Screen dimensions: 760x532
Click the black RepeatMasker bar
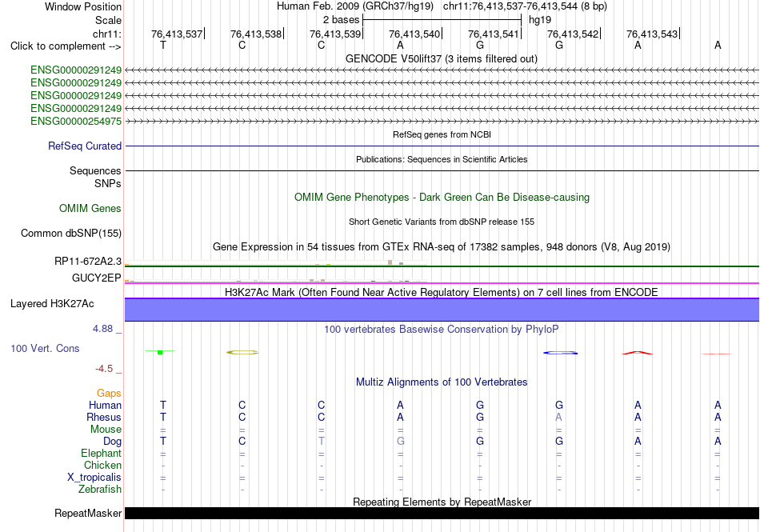pos(442,513)
